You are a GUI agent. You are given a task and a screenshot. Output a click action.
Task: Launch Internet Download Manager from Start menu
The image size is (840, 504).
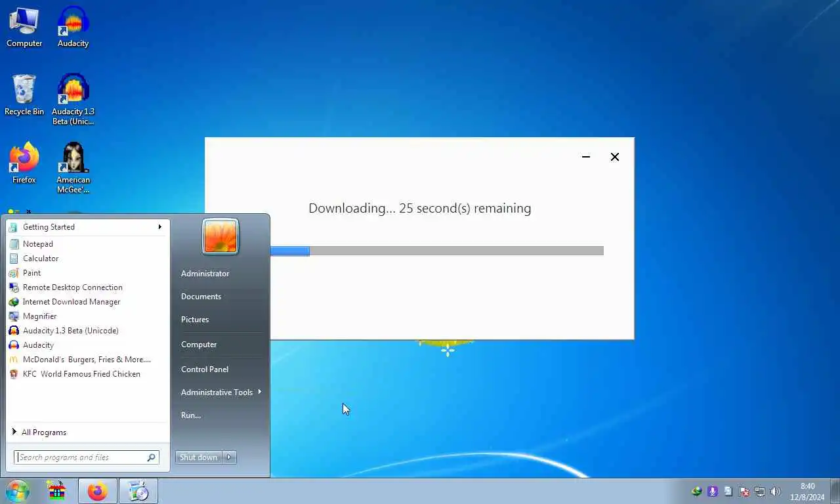(87, 302)
